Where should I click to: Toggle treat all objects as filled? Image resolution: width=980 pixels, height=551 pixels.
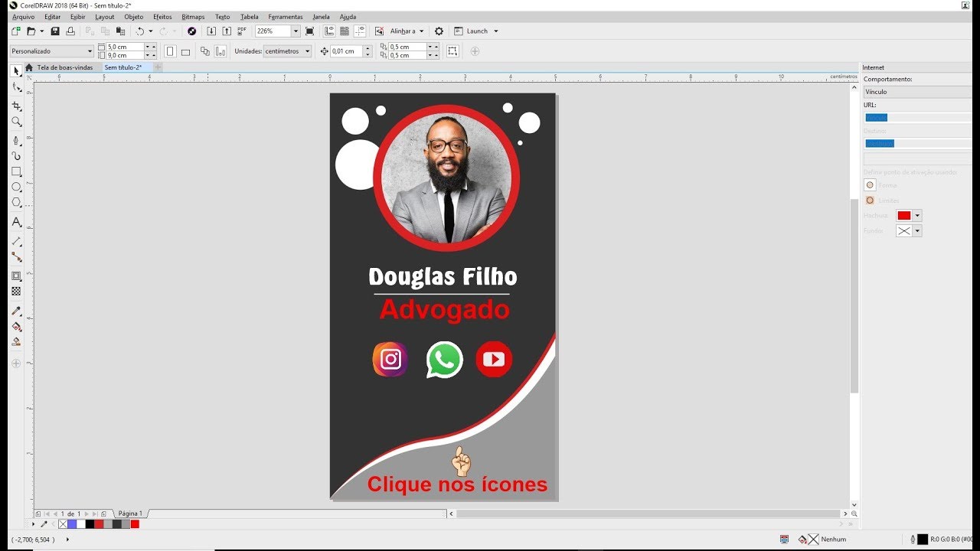click(452, 51)
